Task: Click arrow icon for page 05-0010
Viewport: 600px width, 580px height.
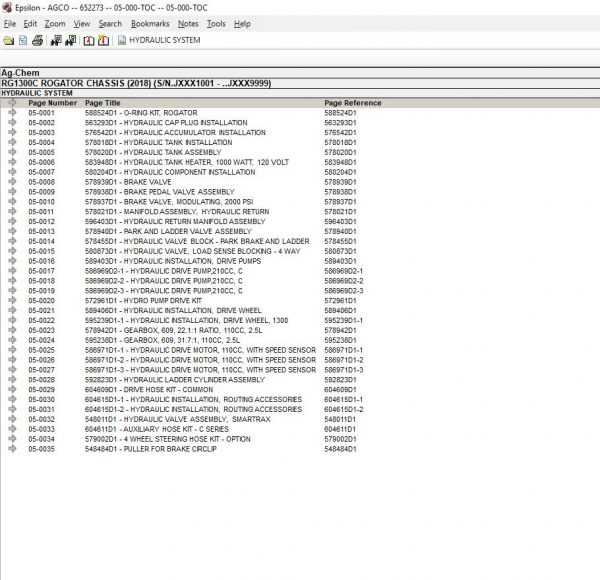Action: click(12, 202)
